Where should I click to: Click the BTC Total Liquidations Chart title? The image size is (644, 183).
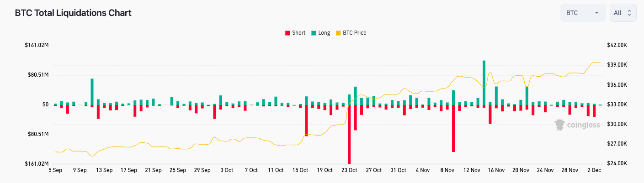(73, 13)
